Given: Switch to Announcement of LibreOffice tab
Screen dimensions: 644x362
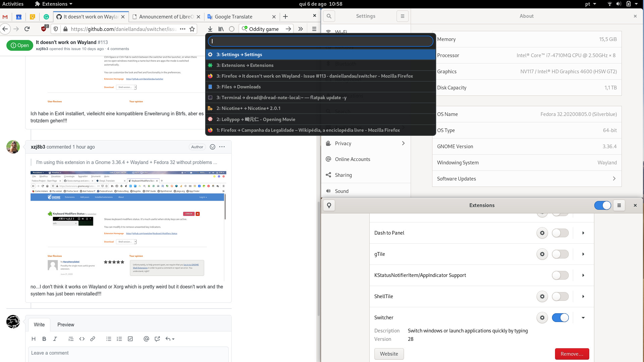Looking at the screenshot, I should coord(166,17).
